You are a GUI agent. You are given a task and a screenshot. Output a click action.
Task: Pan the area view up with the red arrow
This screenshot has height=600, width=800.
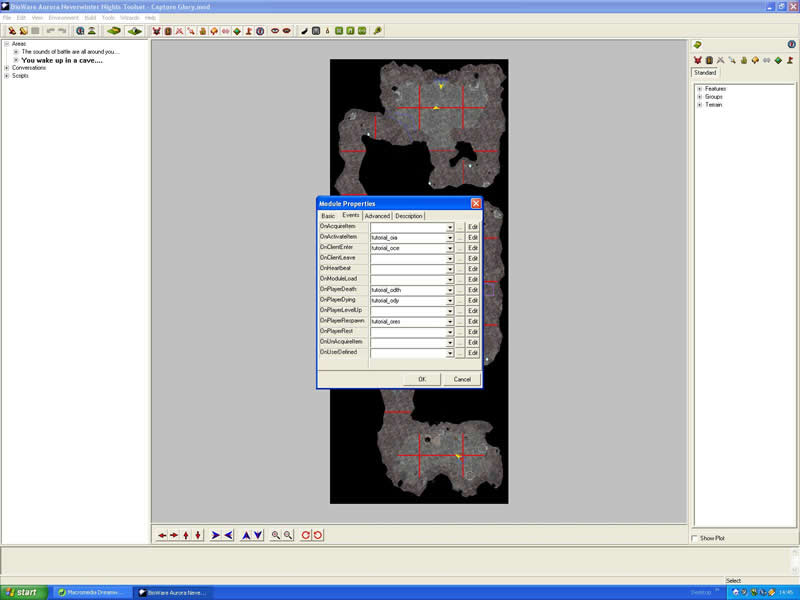pos(186,535)
